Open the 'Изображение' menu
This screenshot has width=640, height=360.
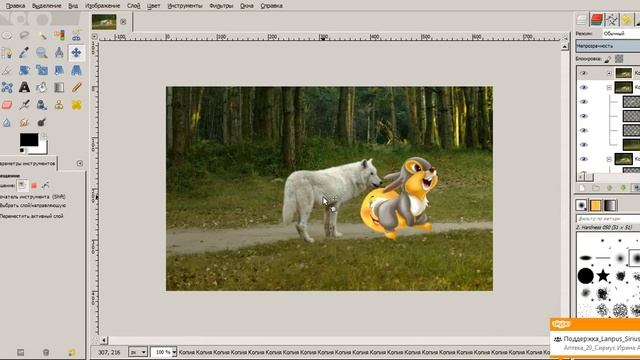point(102,6)
